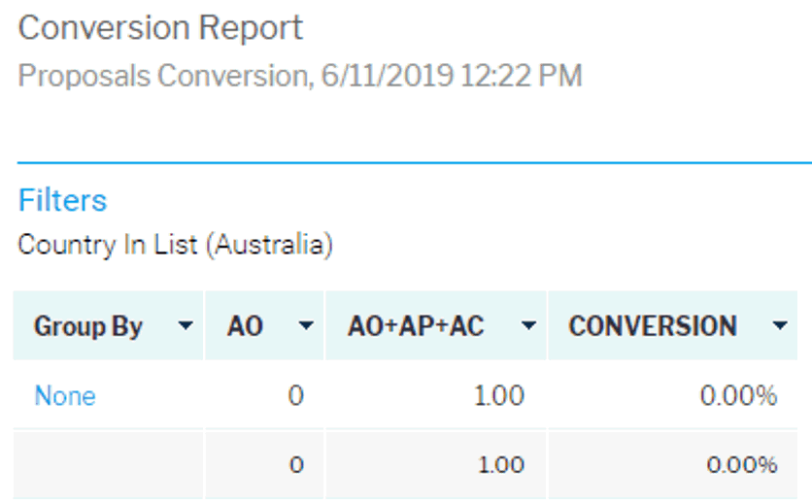The width and height of the screenshot is (812, 504).
Task: Expand the CONVERSION column dropdown arrow
Action: pyautogui.click(x=780, y=326)
